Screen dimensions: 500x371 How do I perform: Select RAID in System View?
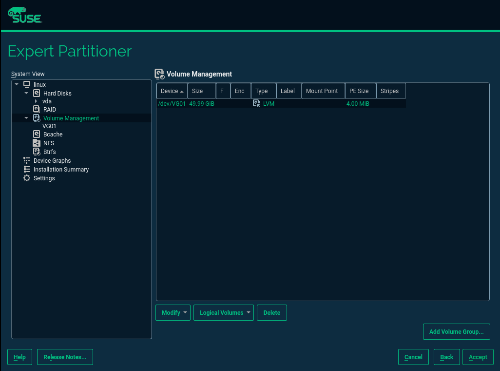[50, 109]
